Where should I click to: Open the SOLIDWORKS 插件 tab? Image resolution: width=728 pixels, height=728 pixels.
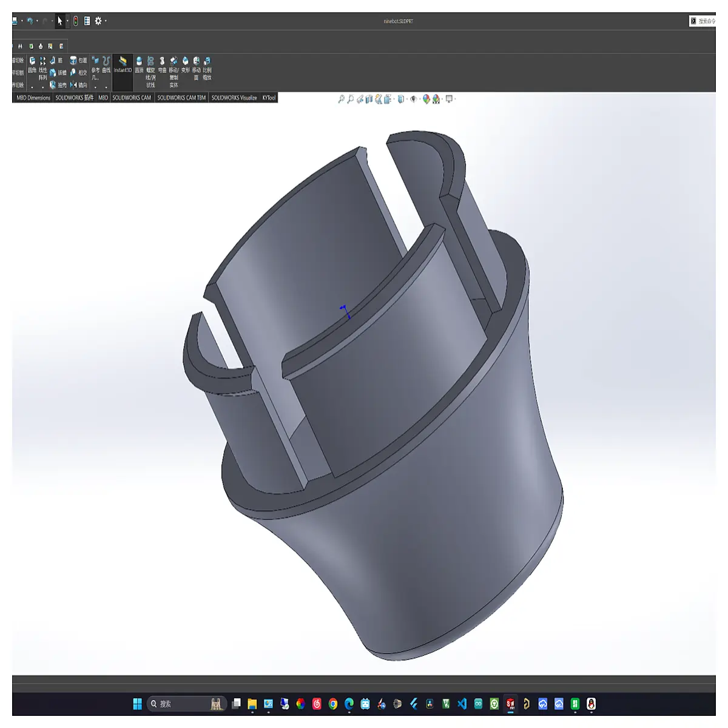coord(75,98)
